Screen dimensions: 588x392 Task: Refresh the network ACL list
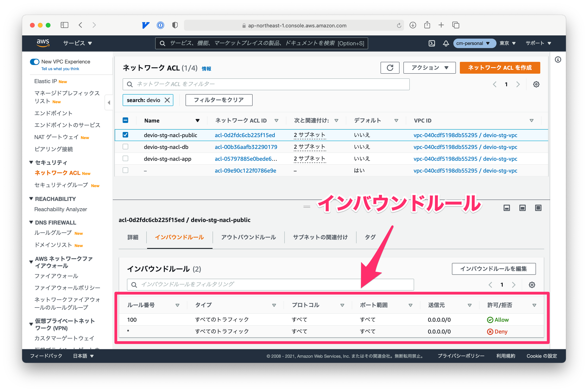click(390, 68)
